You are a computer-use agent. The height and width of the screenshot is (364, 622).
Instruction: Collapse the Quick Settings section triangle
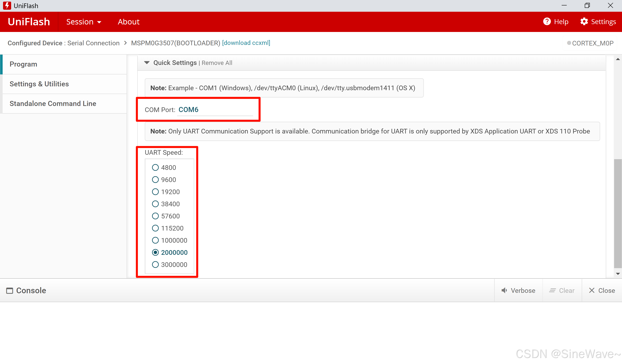[x=147, y=63]
